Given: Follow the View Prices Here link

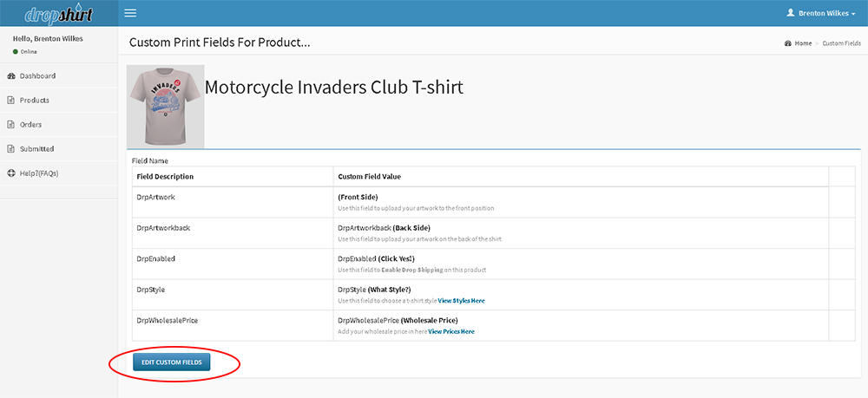Looking at the screenshot, I should coord(451,331).
